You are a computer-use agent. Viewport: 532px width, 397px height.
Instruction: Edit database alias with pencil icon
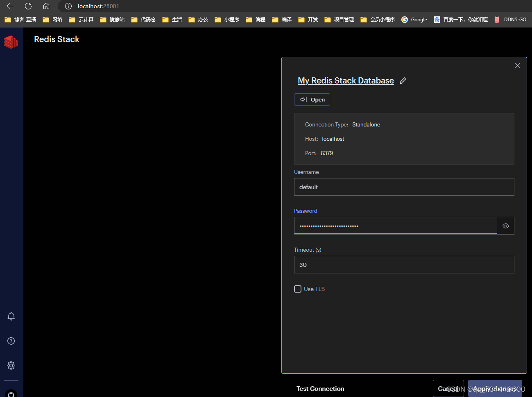[x=403, y=81]
